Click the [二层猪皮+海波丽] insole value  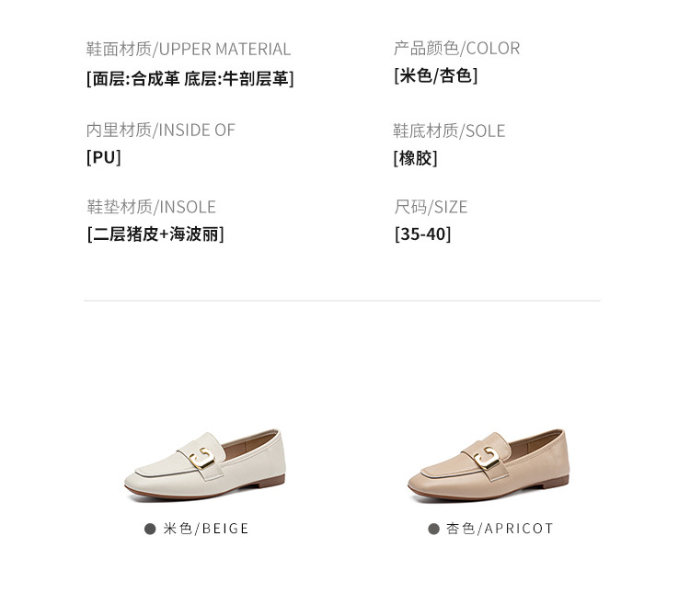(155, 234)
